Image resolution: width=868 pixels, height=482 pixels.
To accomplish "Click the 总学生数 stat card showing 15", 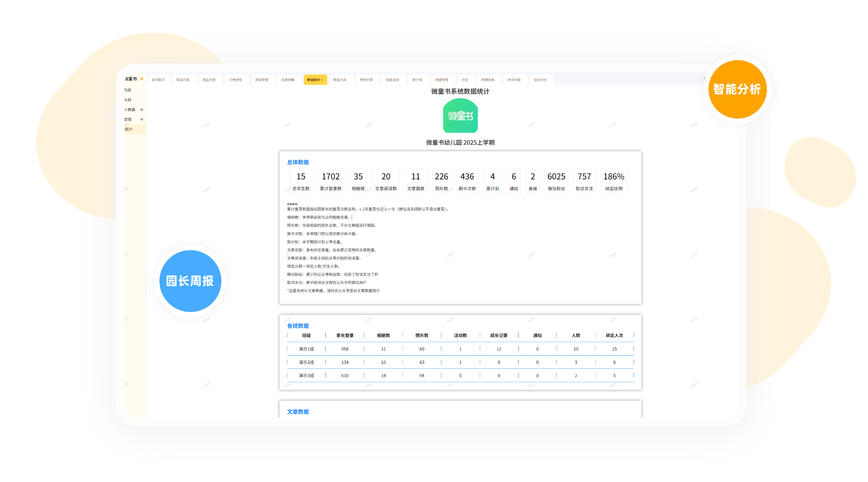I will pos(301,181).
